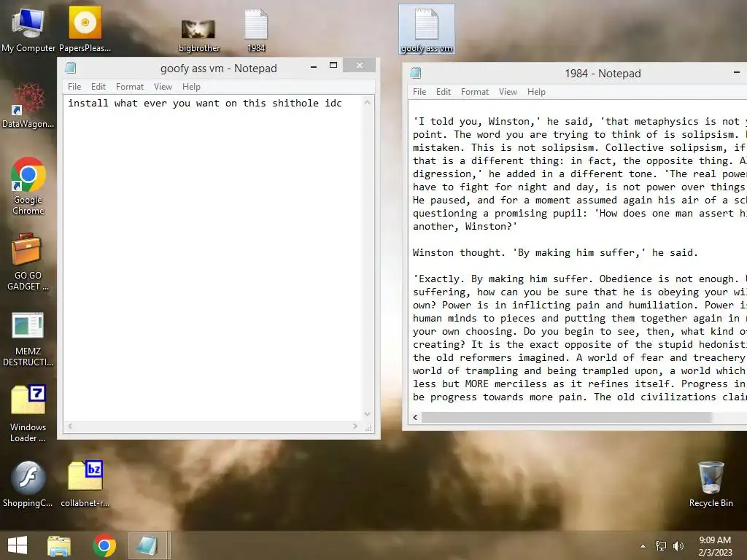The height and width of the screenshot is (560, 747).
Task: Open File Explorer from the taskbar
Action: click(59, 545)
